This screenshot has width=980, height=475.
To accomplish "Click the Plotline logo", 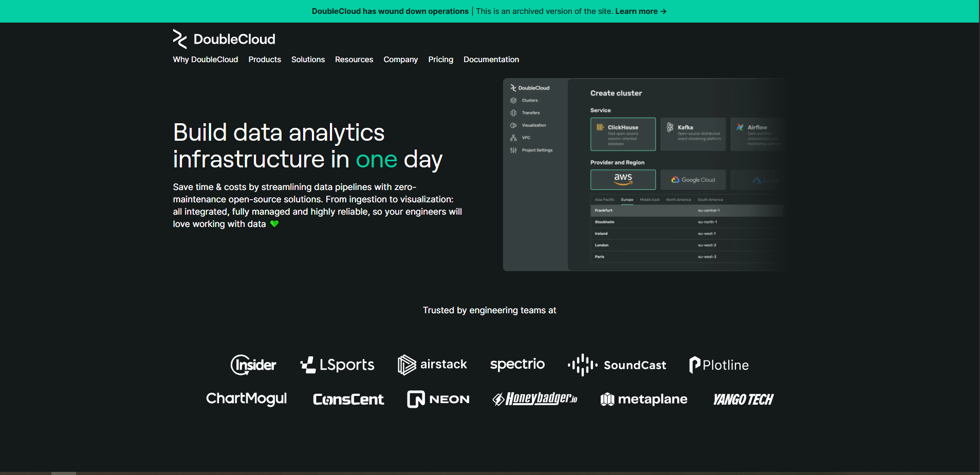I will click(x=719, y=365).
